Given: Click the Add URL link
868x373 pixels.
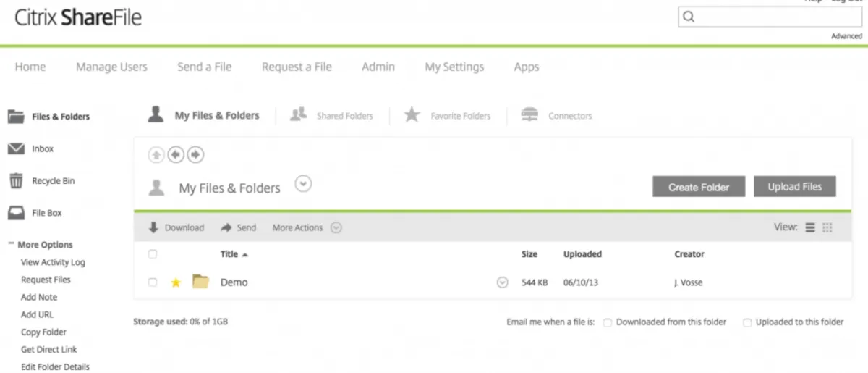Looking at the screenshot, I should 38,314.
